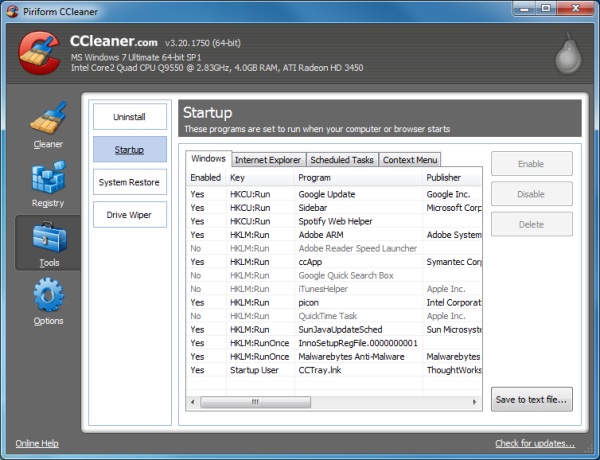Click ThoughtWorks publisher cell
This screenshot has width=600, height=460.
454,370
